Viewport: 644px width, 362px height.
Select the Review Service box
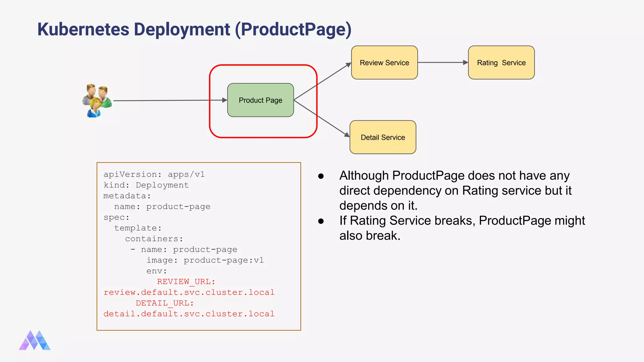click(384, 63)
